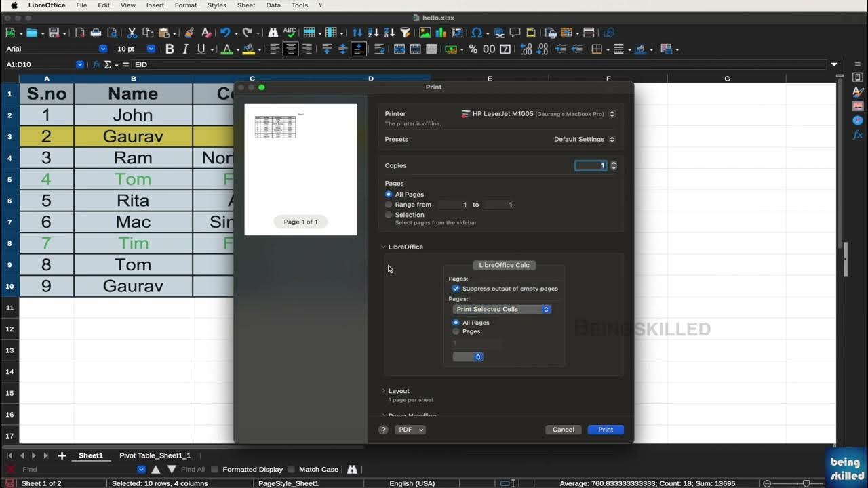Click the Wrap Text icon

tap(380, 49)
